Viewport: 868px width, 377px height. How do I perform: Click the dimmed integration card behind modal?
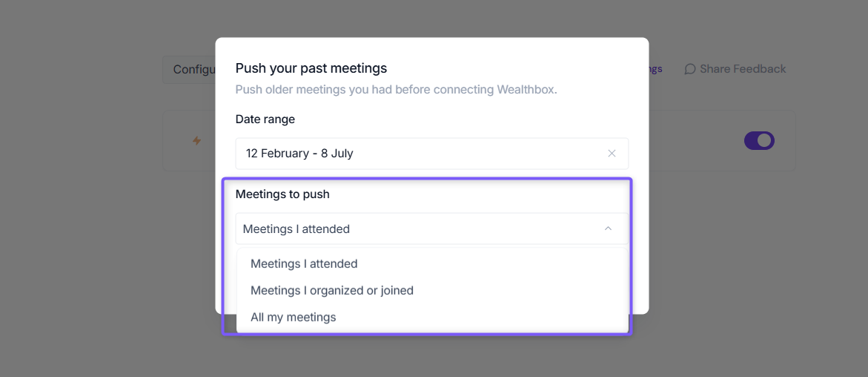coord(722,140)
